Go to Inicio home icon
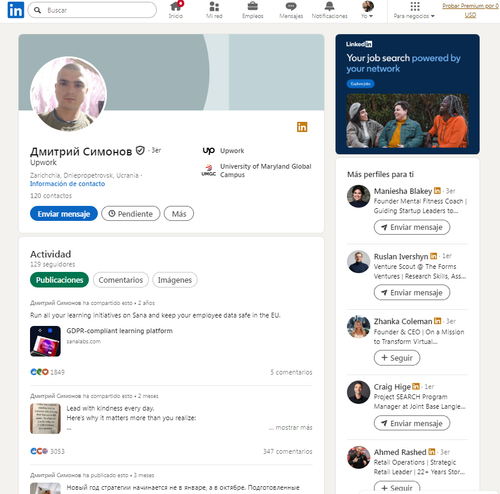This screenshot has height=494, width=500. tap(176, 10)
